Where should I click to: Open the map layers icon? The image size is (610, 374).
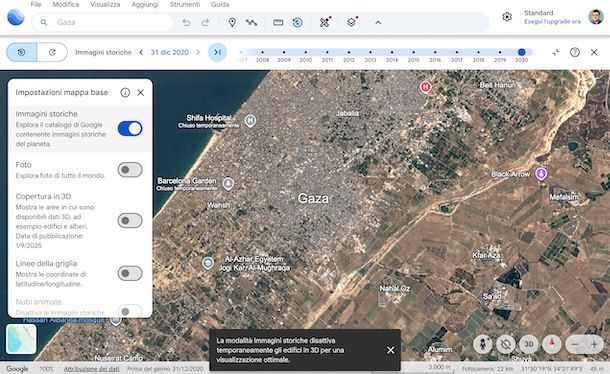(x=351, y=22)
